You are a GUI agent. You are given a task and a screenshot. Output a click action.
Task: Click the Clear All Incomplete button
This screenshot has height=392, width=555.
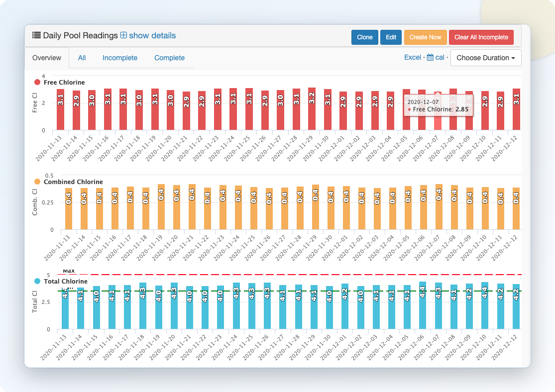(481, 37)
